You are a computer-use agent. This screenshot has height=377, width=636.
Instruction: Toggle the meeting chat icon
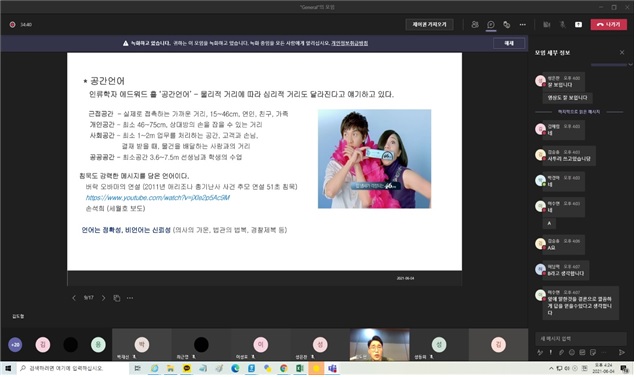[x=491, y=25]
